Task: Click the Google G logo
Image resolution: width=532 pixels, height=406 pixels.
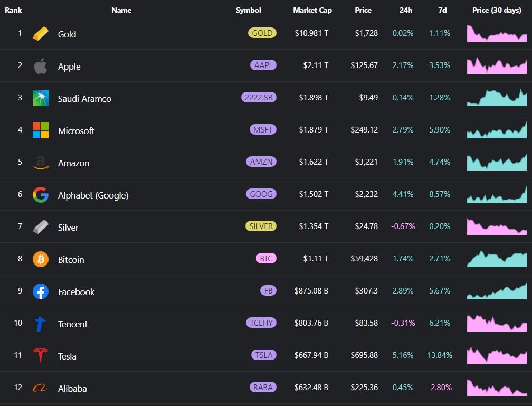Action: click(41, 195)
